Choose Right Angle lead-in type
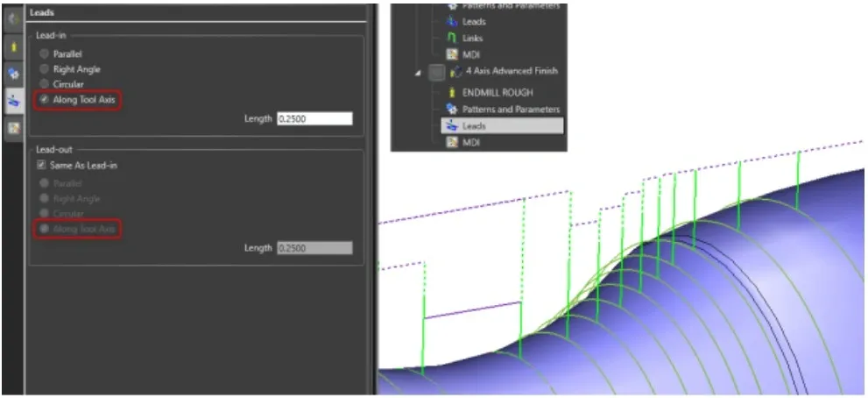The width and height of the screenshot is (868, 398). click(x=45, y=69)
